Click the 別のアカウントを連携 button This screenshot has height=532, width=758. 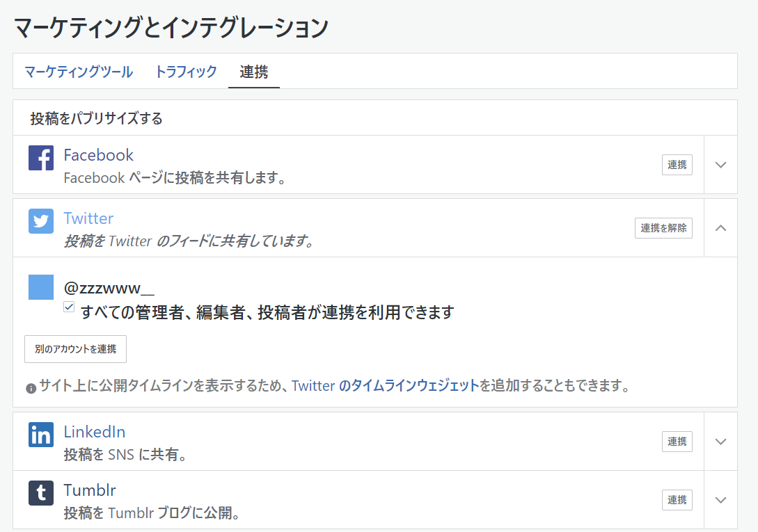click(75, 349)
